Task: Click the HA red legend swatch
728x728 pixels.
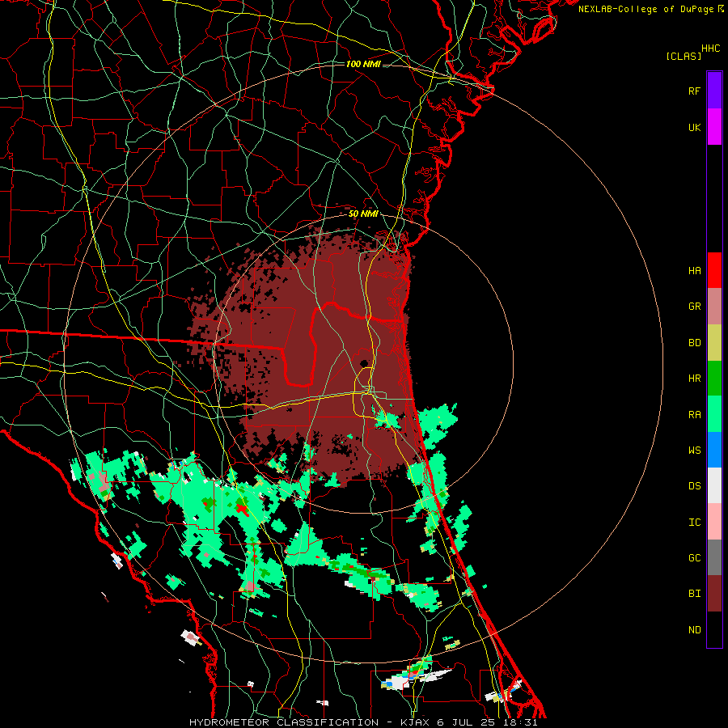Action: click(714, 270)
